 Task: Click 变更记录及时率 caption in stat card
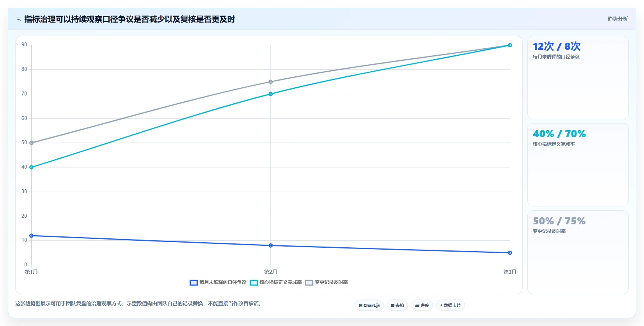tap(549, 231)
